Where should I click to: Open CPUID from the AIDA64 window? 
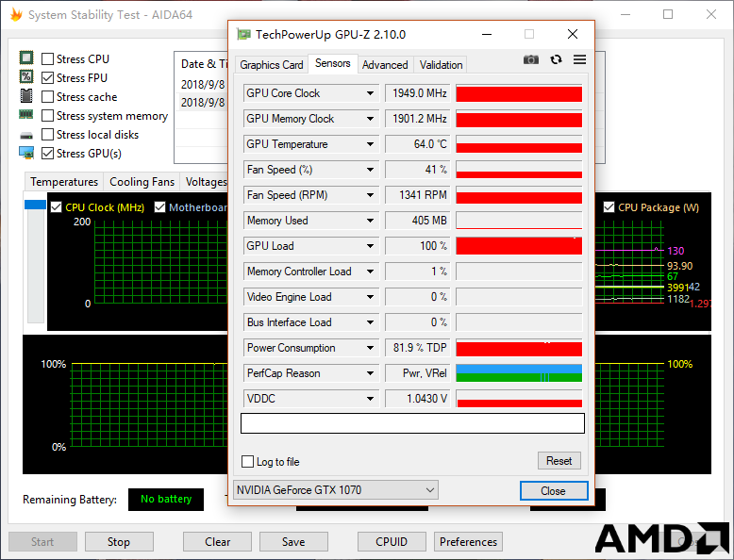(x=392, y=542)
